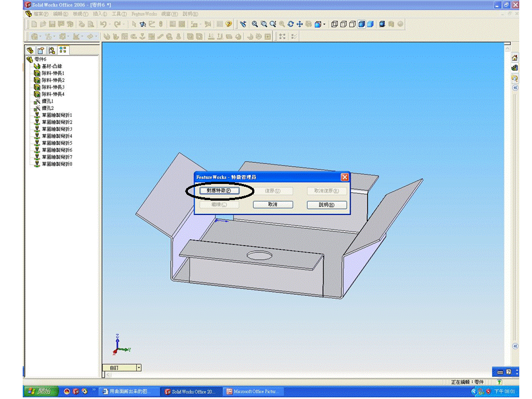
Task: Toggle Shadows in Shaded Mode icon
Action: point(382,24)
